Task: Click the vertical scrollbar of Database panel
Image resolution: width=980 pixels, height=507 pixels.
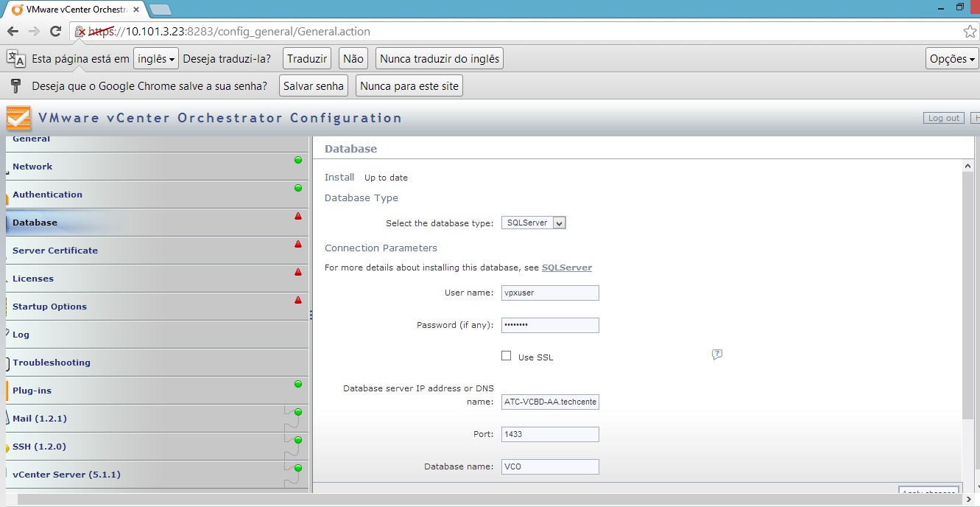Action: point(967,295)
